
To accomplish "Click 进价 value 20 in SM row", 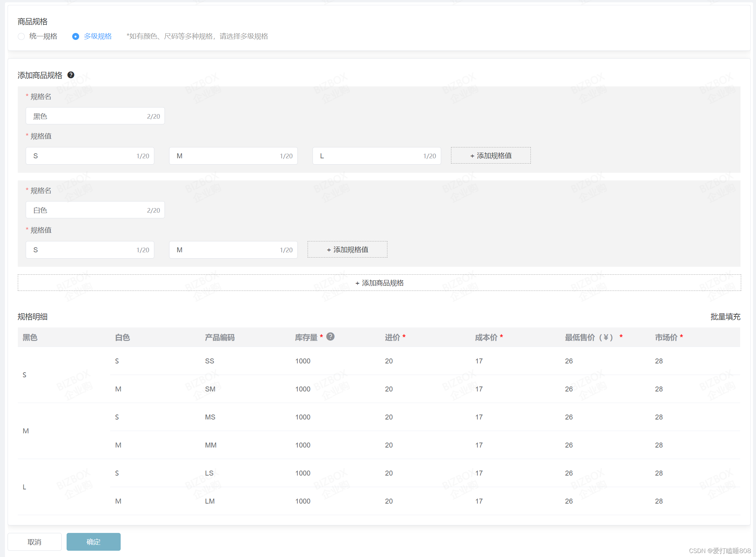I will click(389, 389).
